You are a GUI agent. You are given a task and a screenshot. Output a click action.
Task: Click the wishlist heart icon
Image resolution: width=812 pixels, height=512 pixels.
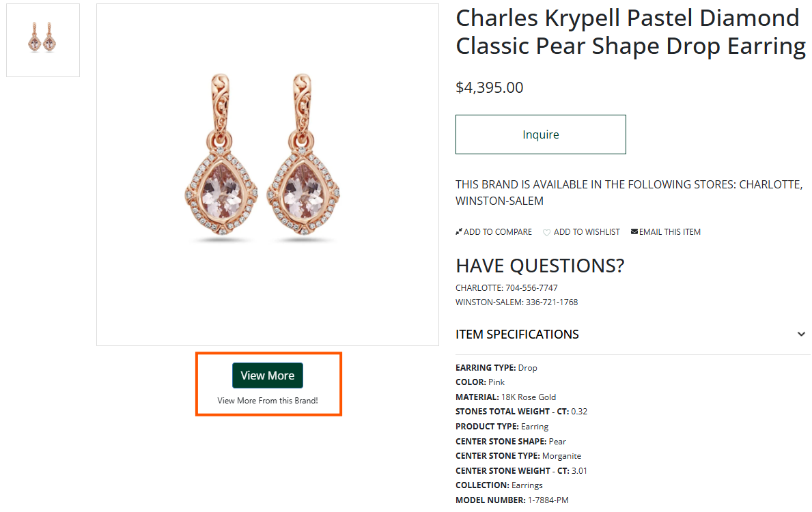pos(546,232)
